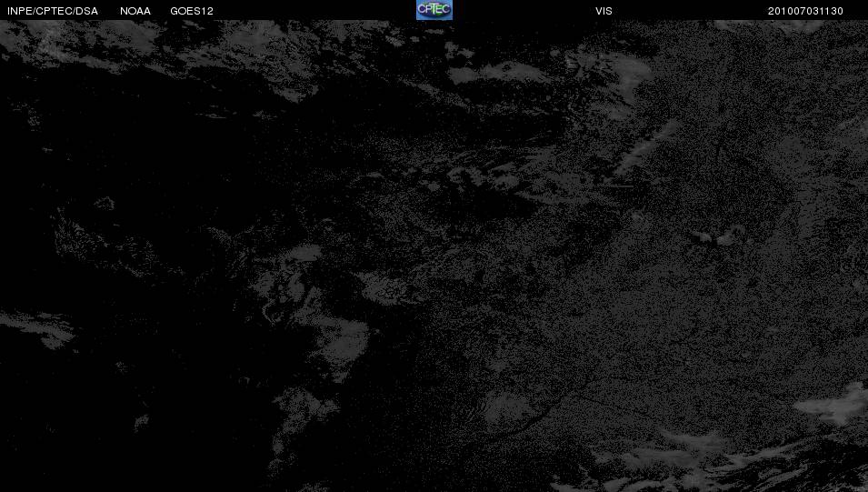Click the GOES12 satellite label
Screen dimensions: 868x492
coord(192,11)
